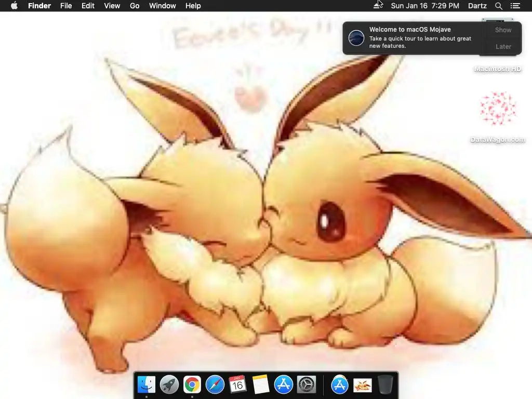Click the DataWagon.com label text

498,139
